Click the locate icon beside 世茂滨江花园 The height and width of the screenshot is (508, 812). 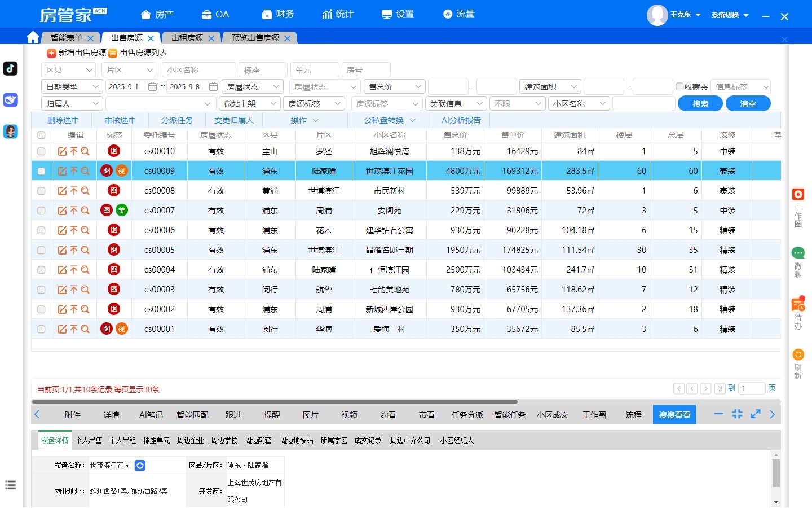click(x=140, y=465)
